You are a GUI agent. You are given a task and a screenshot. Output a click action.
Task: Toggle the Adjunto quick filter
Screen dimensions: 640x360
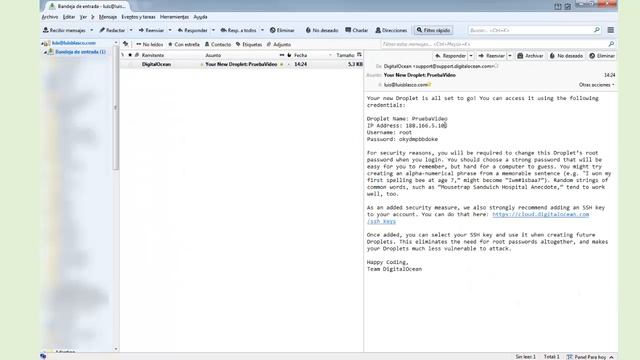(279, 44)
